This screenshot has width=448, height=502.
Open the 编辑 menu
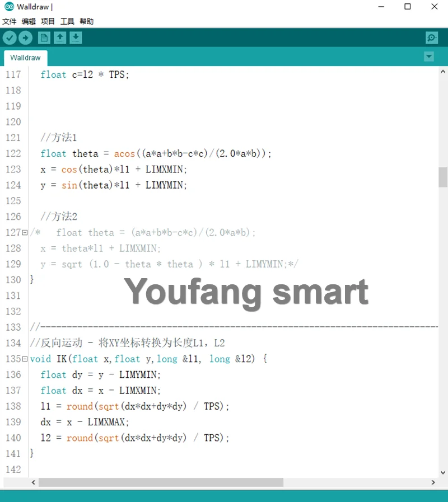tap(29, 21)
